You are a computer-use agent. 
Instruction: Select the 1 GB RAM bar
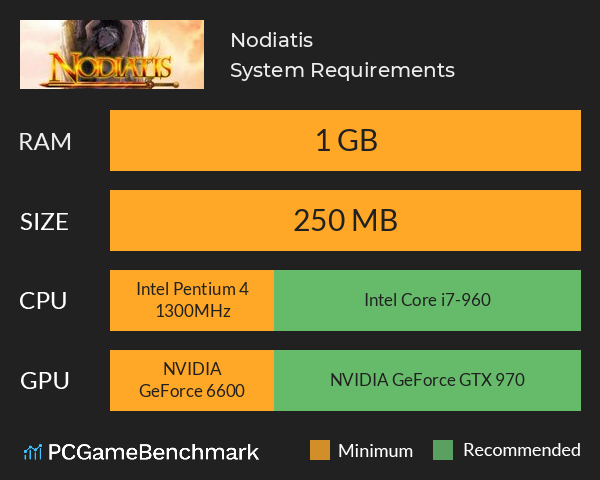coord(345,140)
